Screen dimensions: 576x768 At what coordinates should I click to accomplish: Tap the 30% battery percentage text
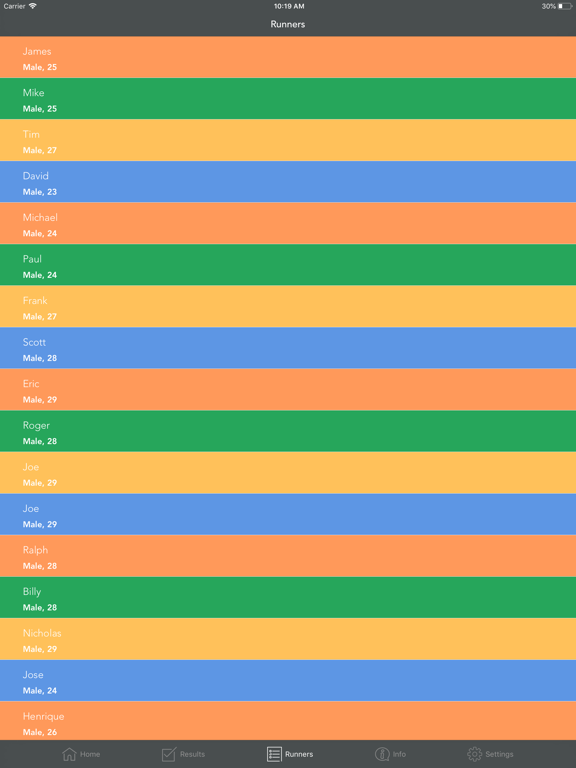[549, 6]
